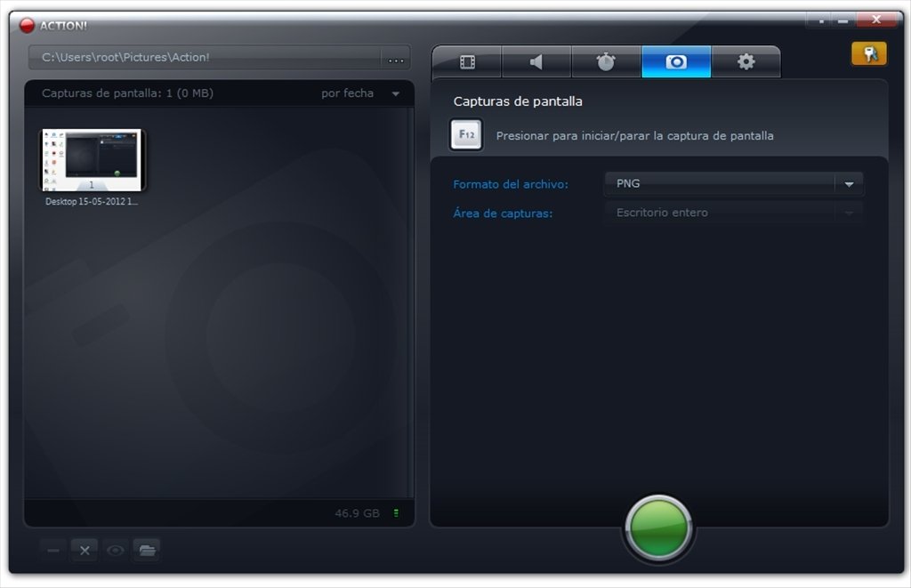Image resolution: width=911 pixels, height=588 pixels.
Task: Delete the selected file with X icon
Action: tap(85, 550)
